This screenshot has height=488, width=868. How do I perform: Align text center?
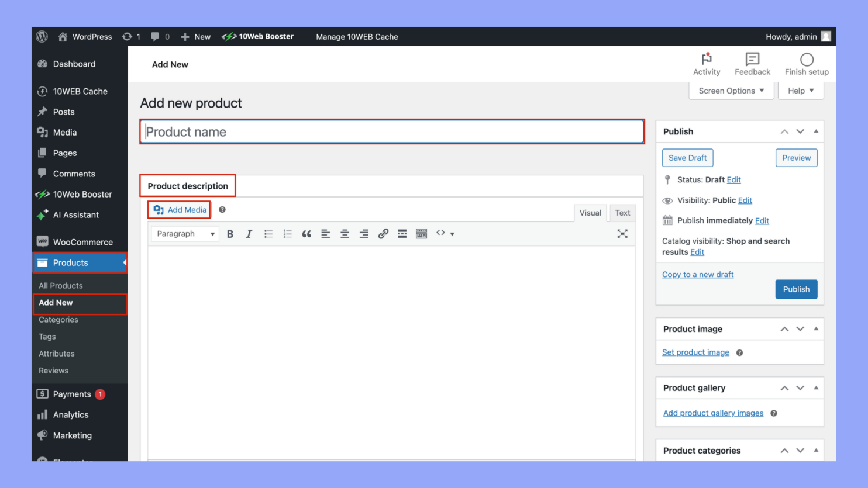[345, 233]
